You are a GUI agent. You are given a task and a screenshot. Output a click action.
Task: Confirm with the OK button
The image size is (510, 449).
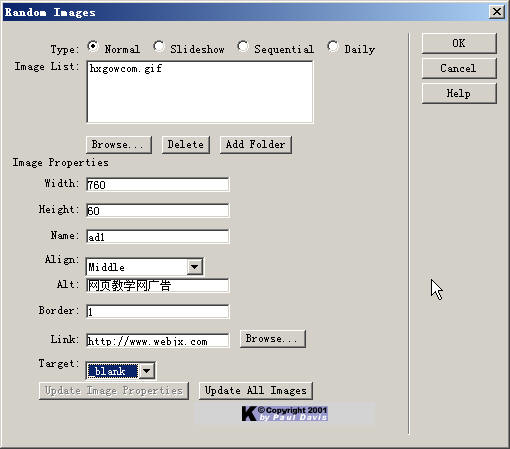pos(459,43)
